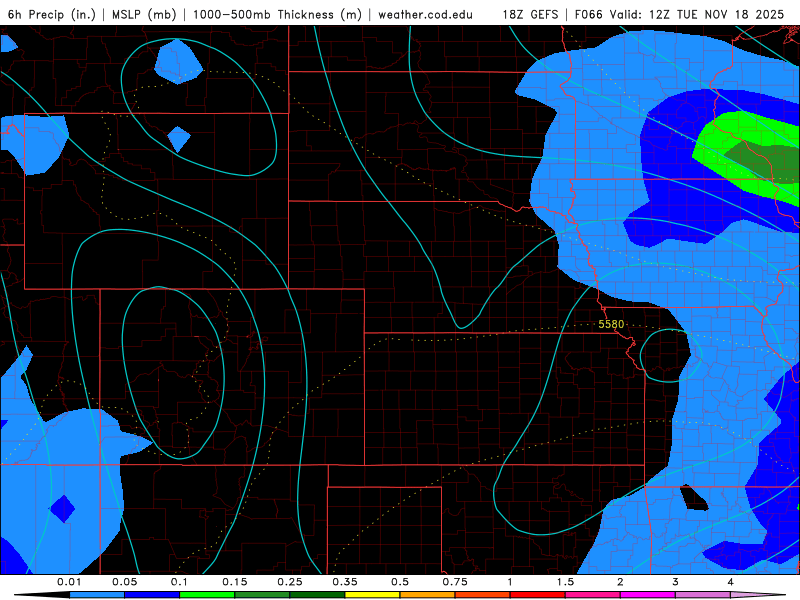The height and width of the screenshot is (600, 800).
Task: Click the bright green 0.1 legend swatch
Action: tap(207, 595)
